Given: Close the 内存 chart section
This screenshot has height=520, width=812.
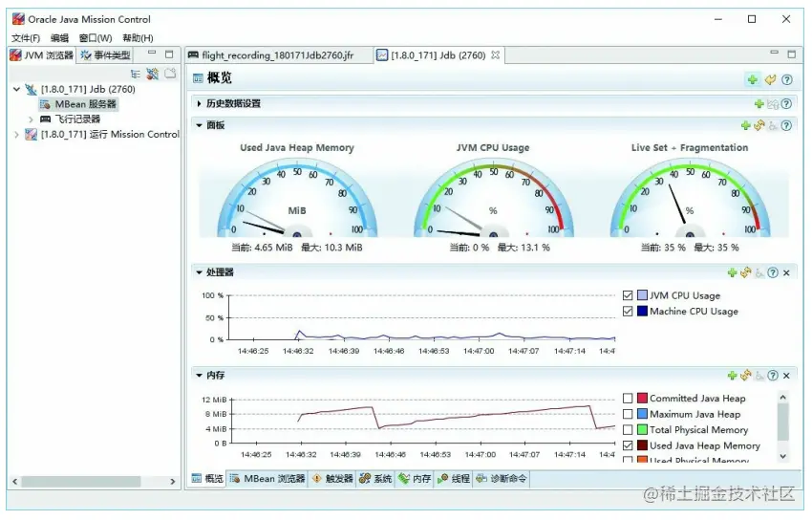Looking at the screenshot, I should (786, 376).
